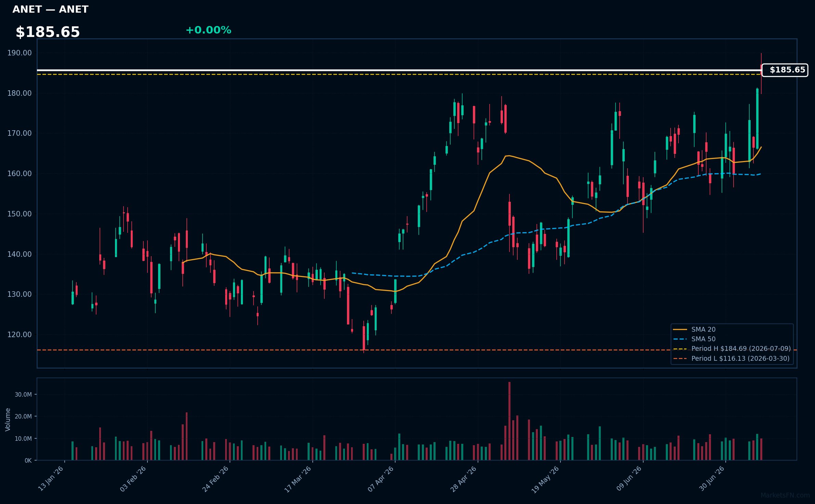
Task: Click the tallest red volume bar above 30M
Action: point(509,421)
